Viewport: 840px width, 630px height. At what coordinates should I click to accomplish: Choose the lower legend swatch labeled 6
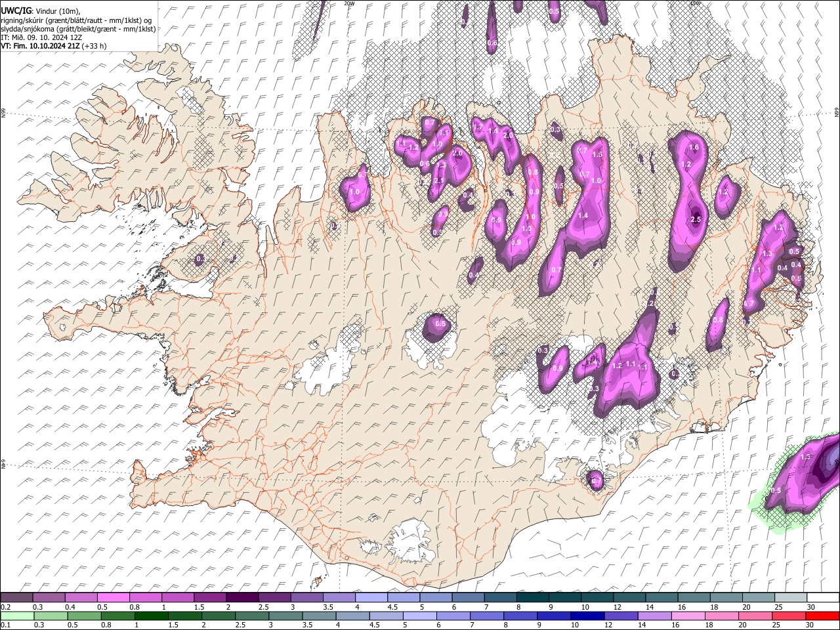453,616
